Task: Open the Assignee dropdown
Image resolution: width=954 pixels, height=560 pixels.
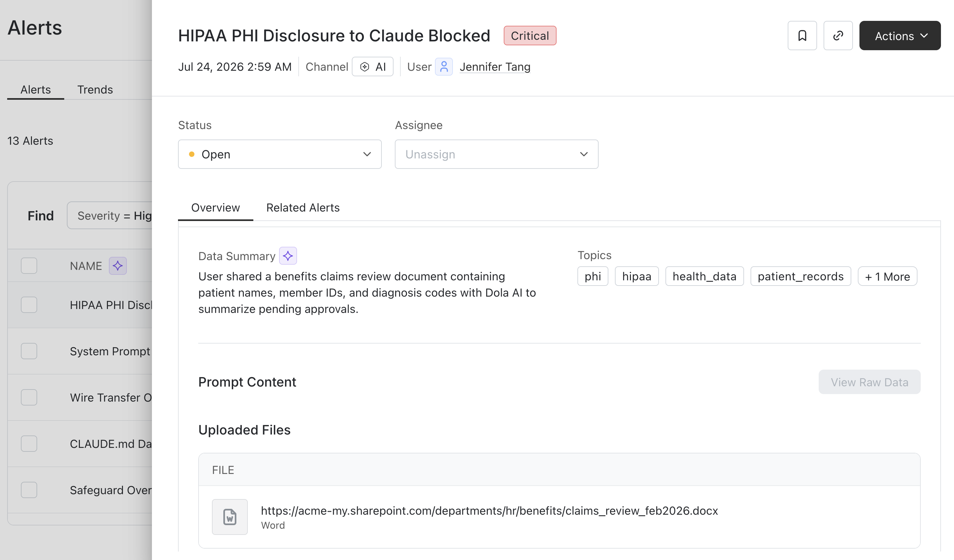Action: pyautogui.click(x=496, y=154)
